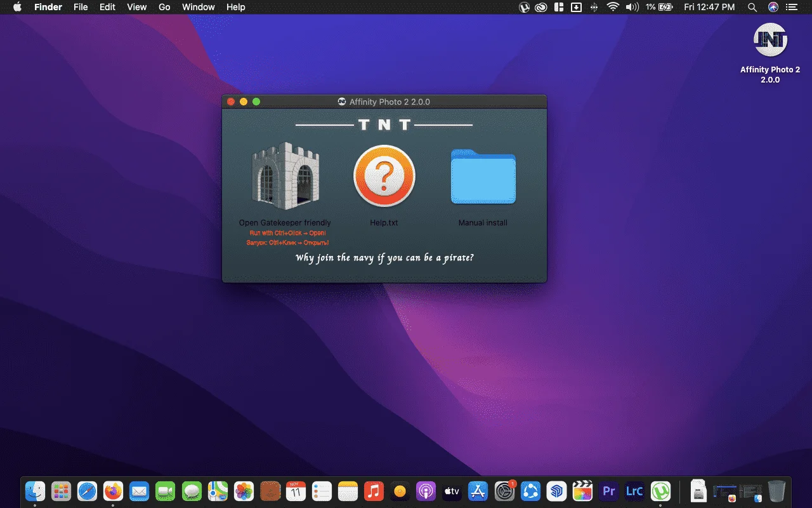Click the Wi-Fi status icon
This screenshot has height=508, width=812.
[x=613, y=7]
